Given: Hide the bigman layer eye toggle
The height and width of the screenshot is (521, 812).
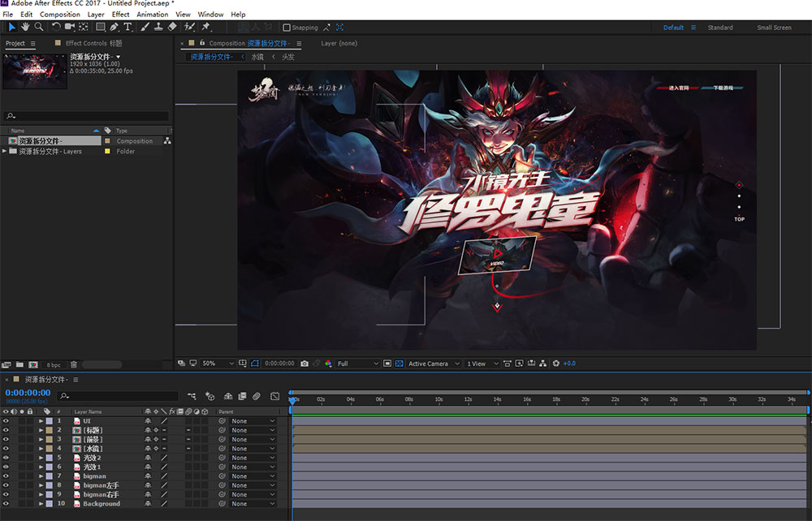Looking at the screenshot, I should tap(6, 476).
